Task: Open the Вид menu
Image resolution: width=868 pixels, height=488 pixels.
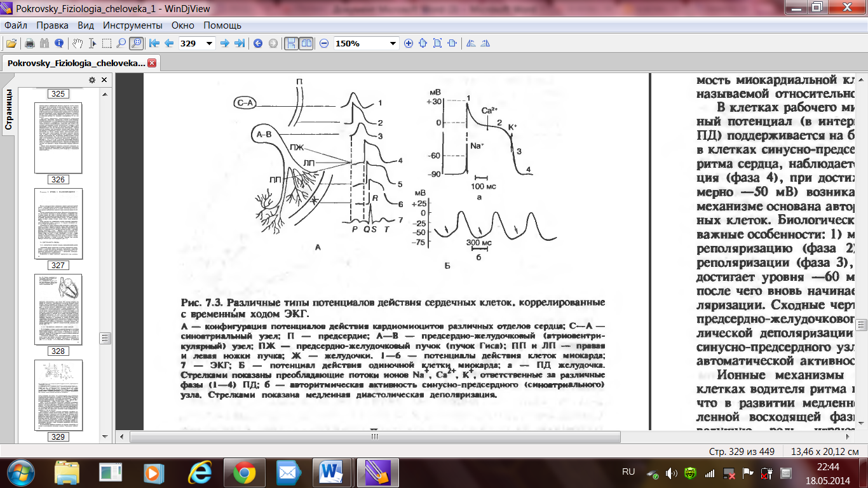Action: coord(86,25)
